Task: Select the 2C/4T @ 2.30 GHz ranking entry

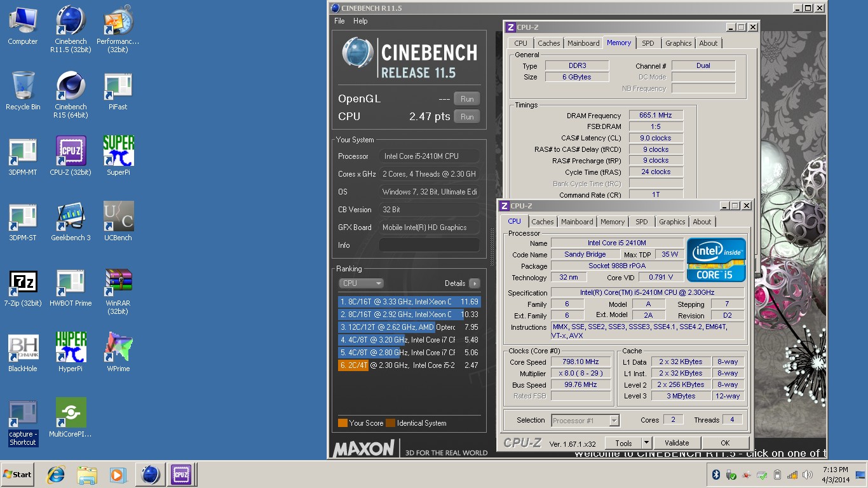Action: click(409, 365)
